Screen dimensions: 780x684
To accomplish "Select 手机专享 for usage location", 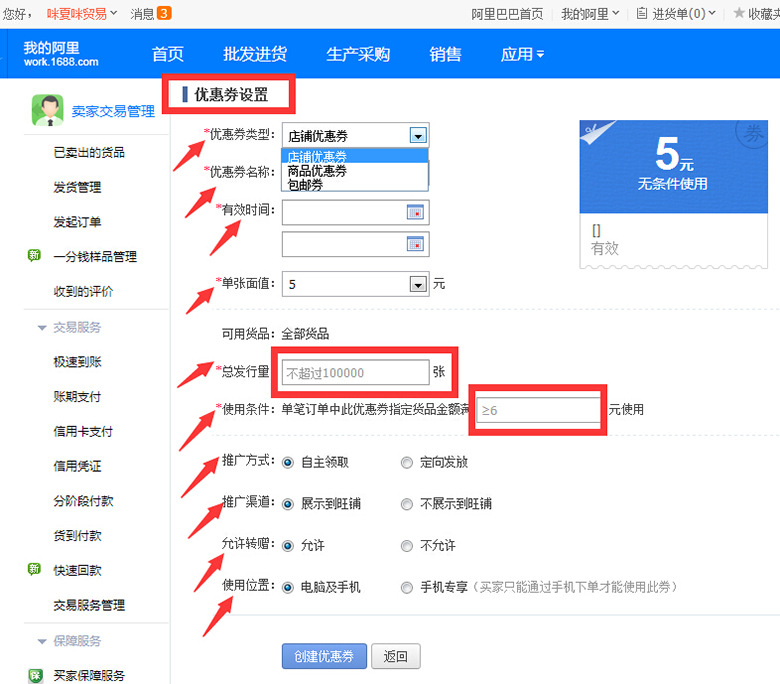I will pos(406,587).
